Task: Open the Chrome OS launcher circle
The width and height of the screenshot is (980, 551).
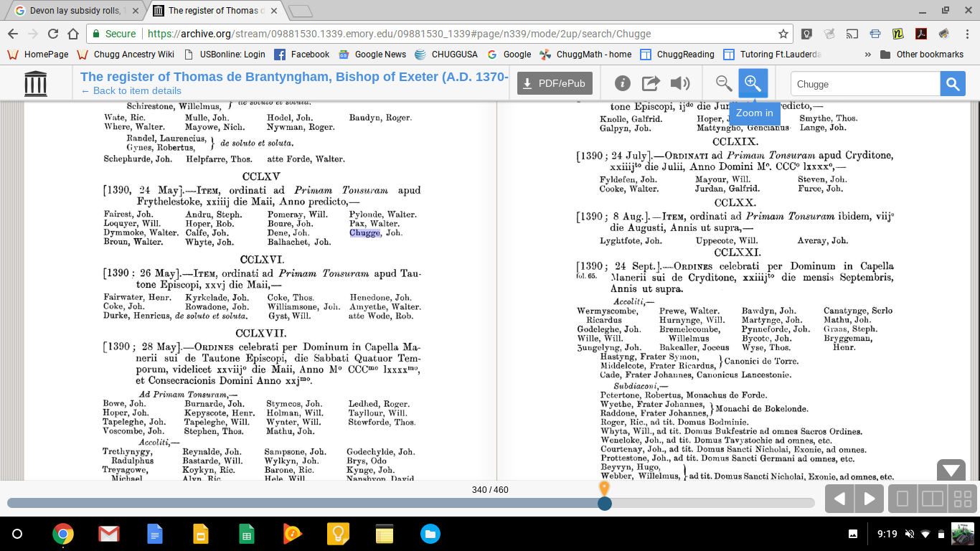Action: 17,534
